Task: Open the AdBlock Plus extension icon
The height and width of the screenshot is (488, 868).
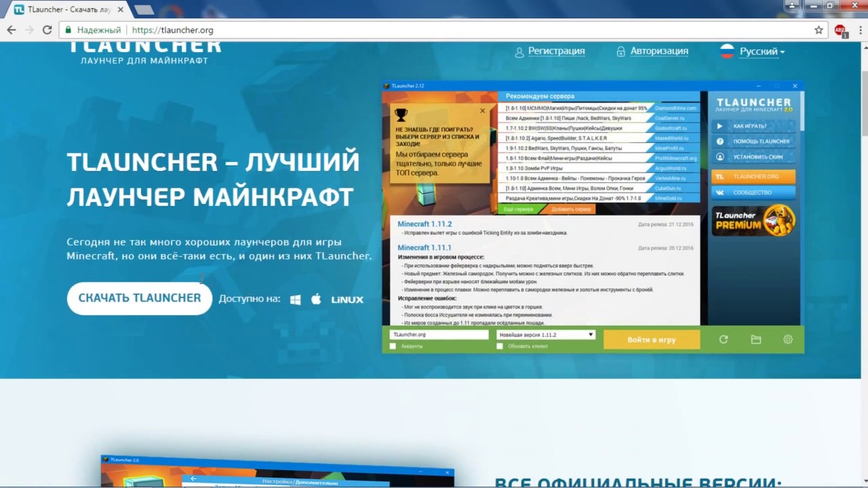Action: pyautogui.click(x=840, y=30)
